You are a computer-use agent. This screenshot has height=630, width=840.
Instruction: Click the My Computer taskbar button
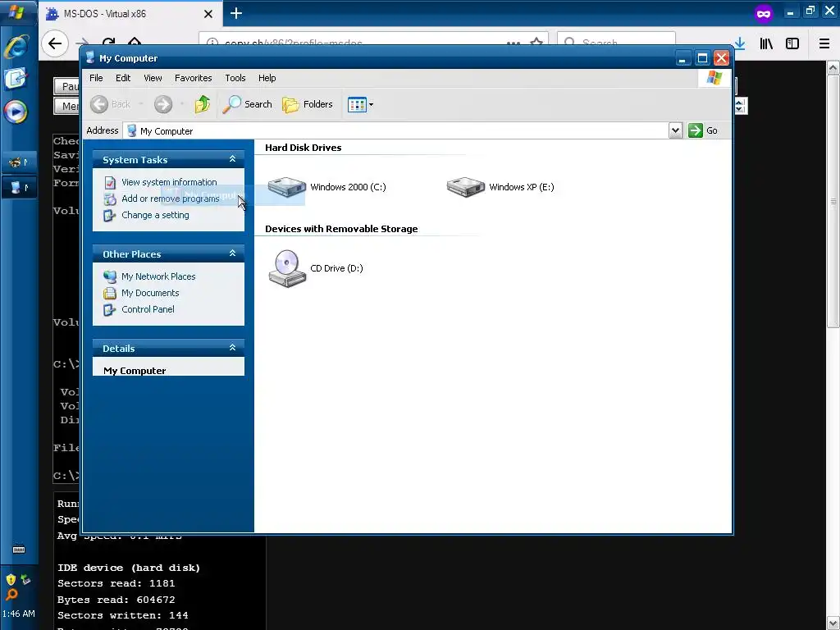(x=19, y=187)
